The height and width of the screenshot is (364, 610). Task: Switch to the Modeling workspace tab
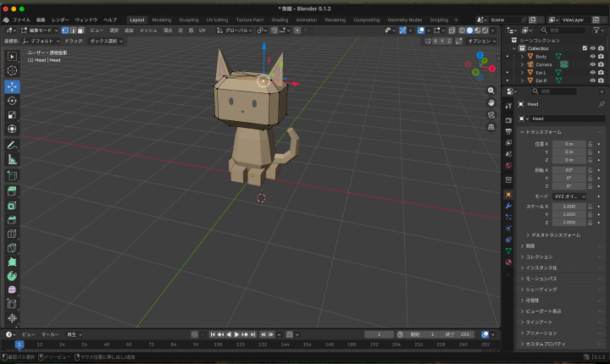(x=162, y=19)
